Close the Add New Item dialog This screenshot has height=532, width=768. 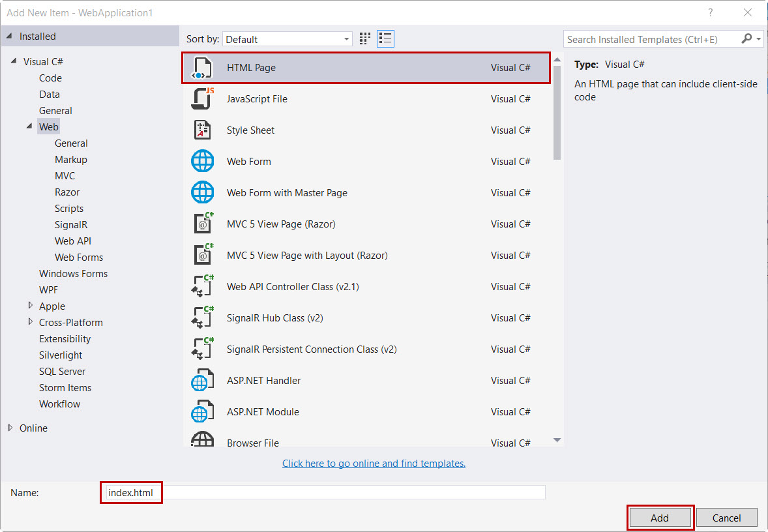[747, 13]
